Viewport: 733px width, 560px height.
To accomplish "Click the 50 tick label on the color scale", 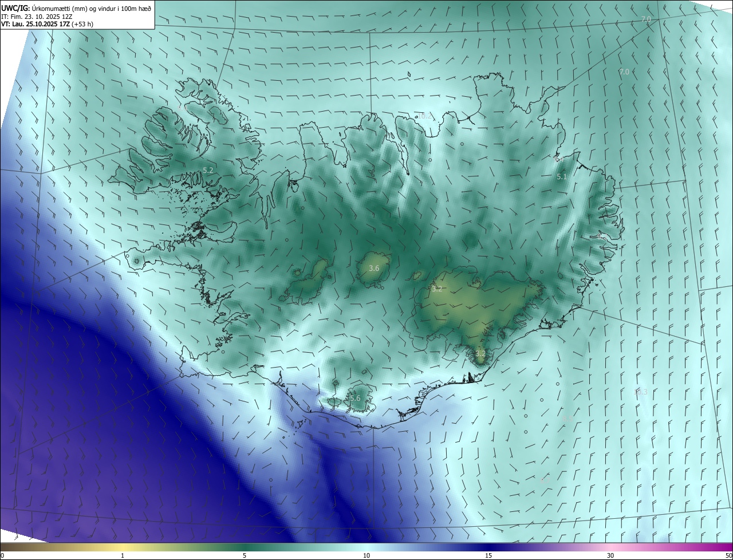I will tap(728, 555).
